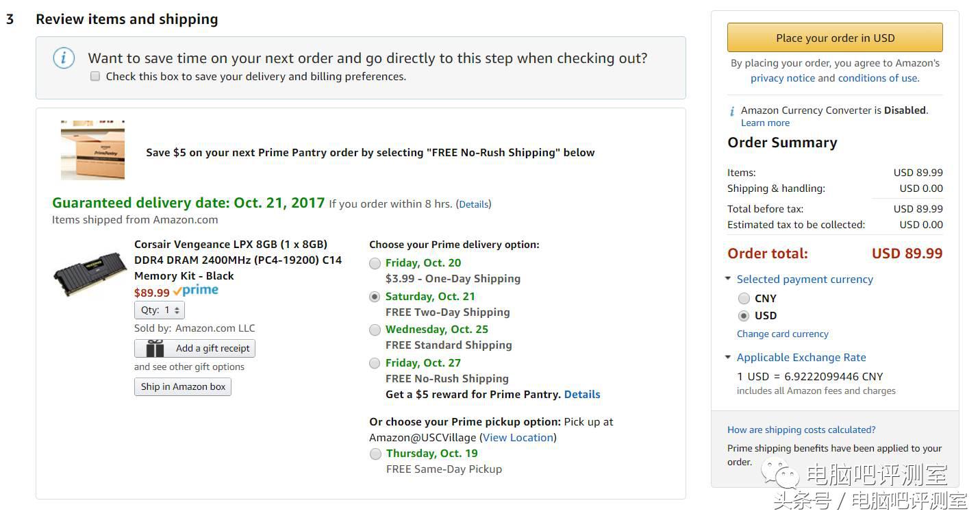Click the Change card currency link
Screen dimensions: 980x518
click(x=782, y=334)
